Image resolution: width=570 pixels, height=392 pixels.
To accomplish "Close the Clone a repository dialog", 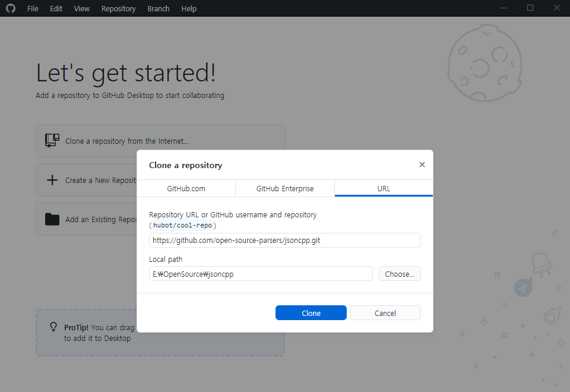I will (422, 165).
